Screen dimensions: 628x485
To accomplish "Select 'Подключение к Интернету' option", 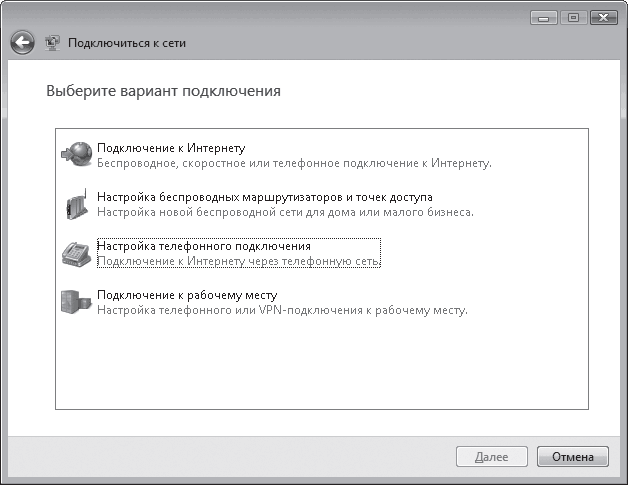I will 170,148.
